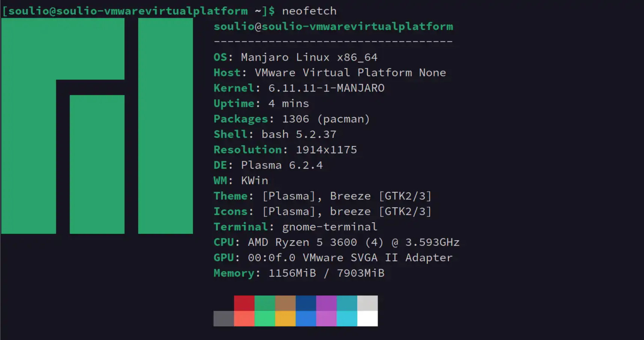Click the yellow palette block
644x340 pixels.
tap(285, 319)
